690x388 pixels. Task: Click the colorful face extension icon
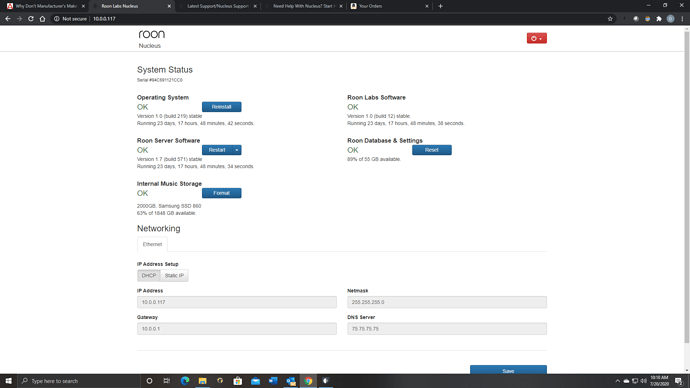click(647, 19)
